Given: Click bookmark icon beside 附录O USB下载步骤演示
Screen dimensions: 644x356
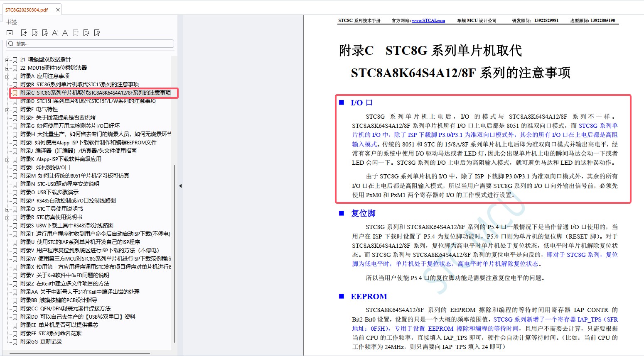Looking at the screenshot, I should tap(15, 193).
